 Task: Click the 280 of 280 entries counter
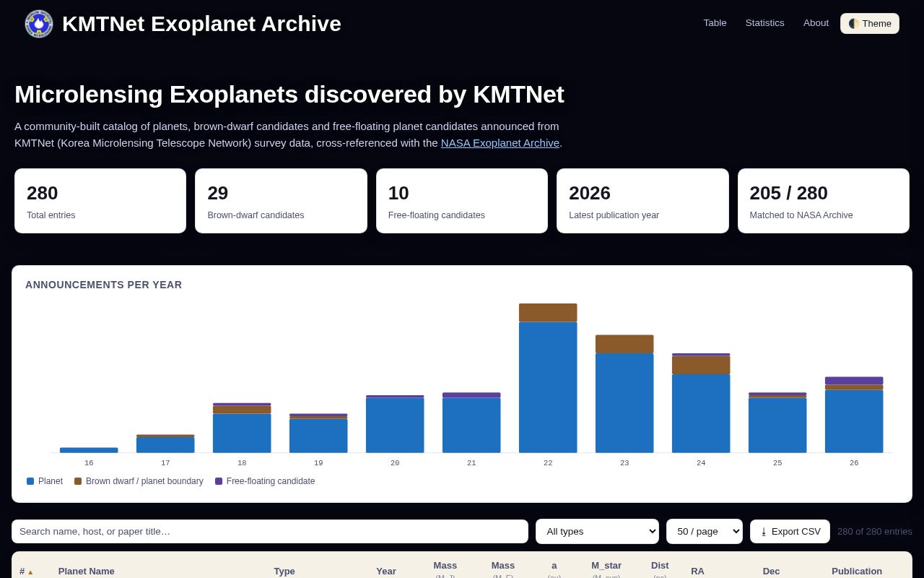(875, 532)
